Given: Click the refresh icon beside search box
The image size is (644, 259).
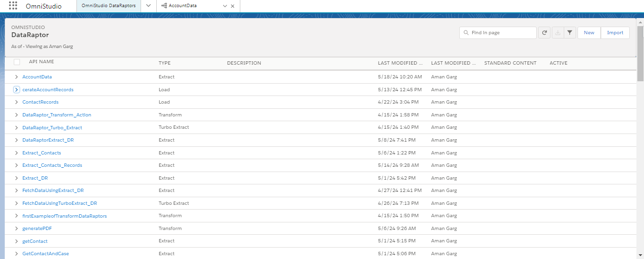Looking at the screenshot, I should tap(545, 33).
